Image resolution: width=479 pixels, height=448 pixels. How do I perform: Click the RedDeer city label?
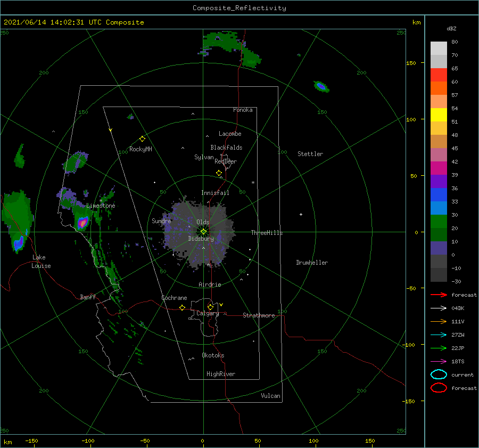coord(226,161)
